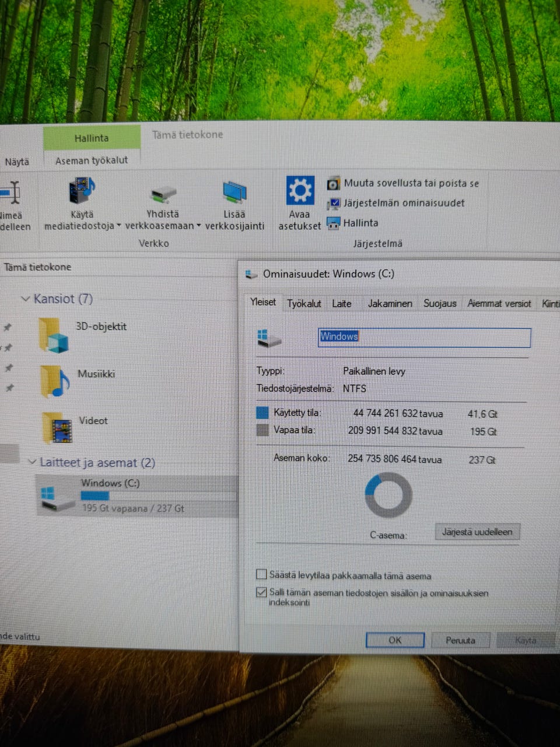
Task: Click the Järjestelmän ominaisuudet icon
Action: click(334, 204)
